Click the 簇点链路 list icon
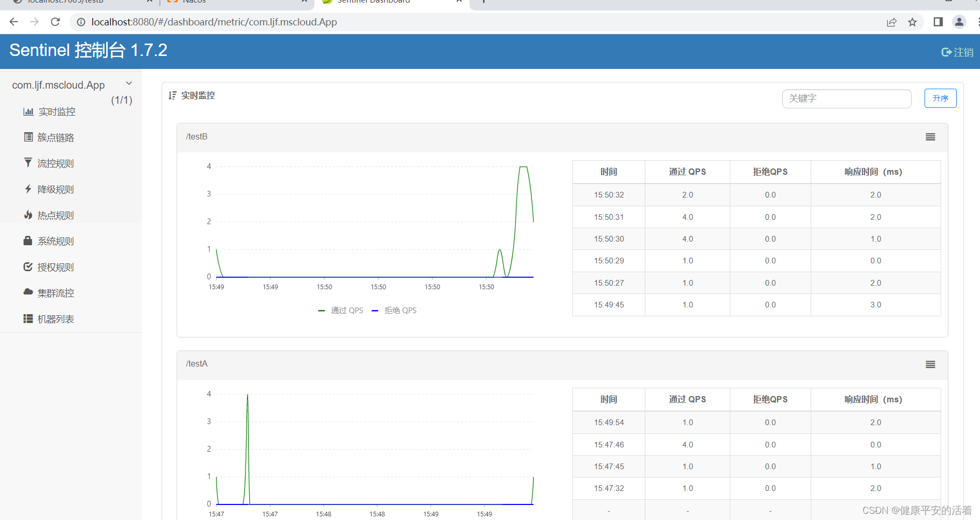 28,137
